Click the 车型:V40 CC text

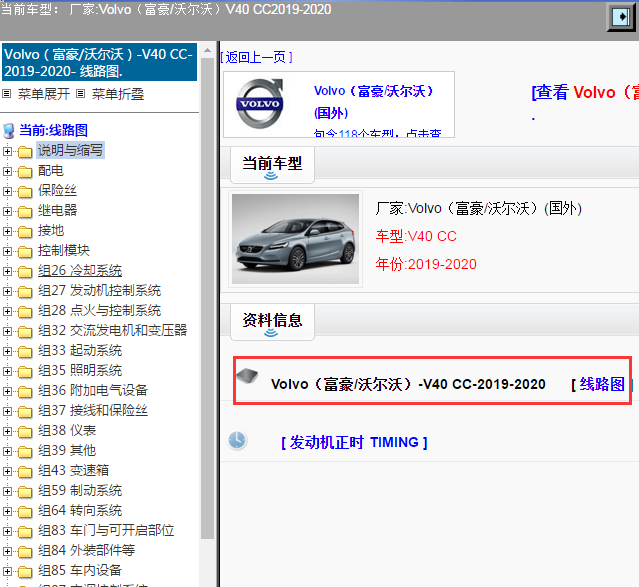pyautogui.click(x=416, y=236)
